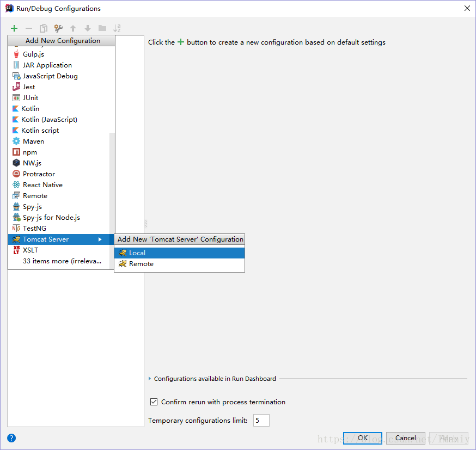Click the Maven text label
This screenshot has width=476, height=450.
33,141
